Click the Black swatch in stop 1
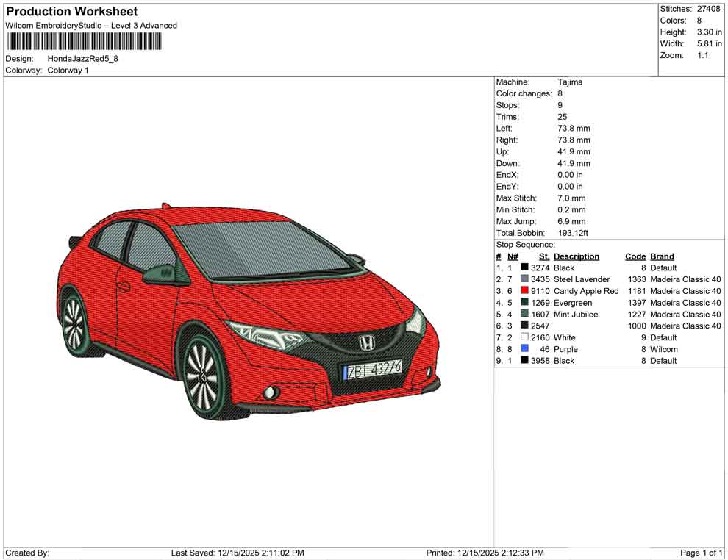This screenshot has height=560, width=728. coord(524,268)
